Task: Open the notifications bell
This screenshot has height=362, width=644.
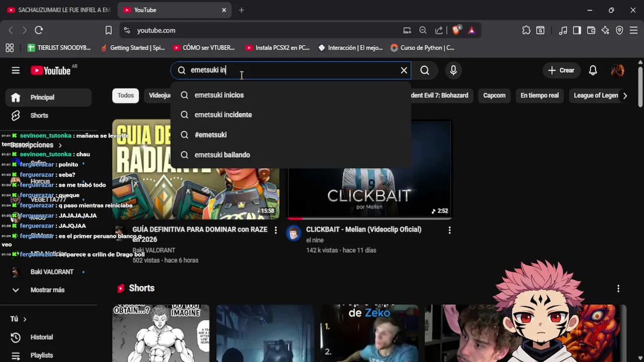Action: coord(593,70)
